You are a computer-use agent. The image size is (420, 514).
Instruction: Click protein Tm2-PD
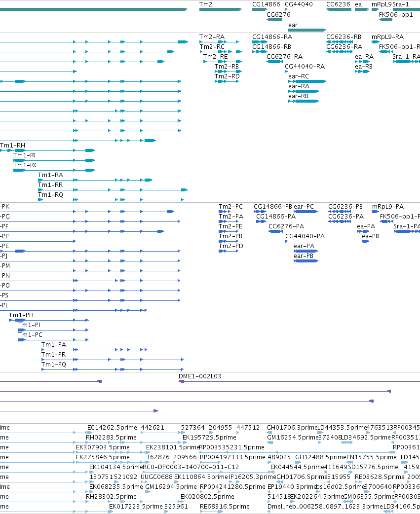[x=231, y=246]
